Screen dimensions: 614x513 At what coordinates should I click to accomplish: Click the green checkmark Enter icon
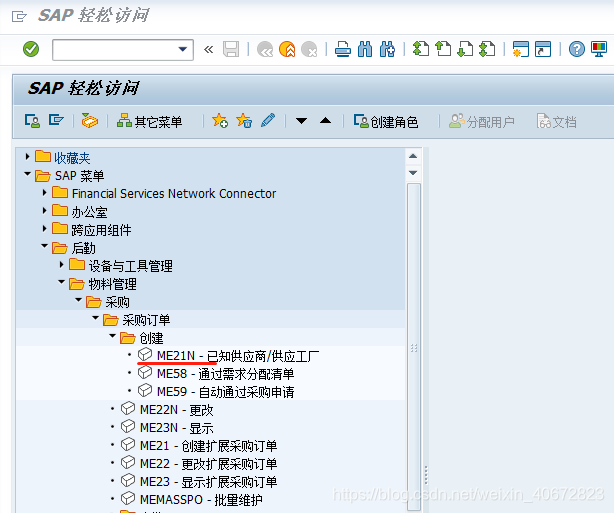[31, 49]
